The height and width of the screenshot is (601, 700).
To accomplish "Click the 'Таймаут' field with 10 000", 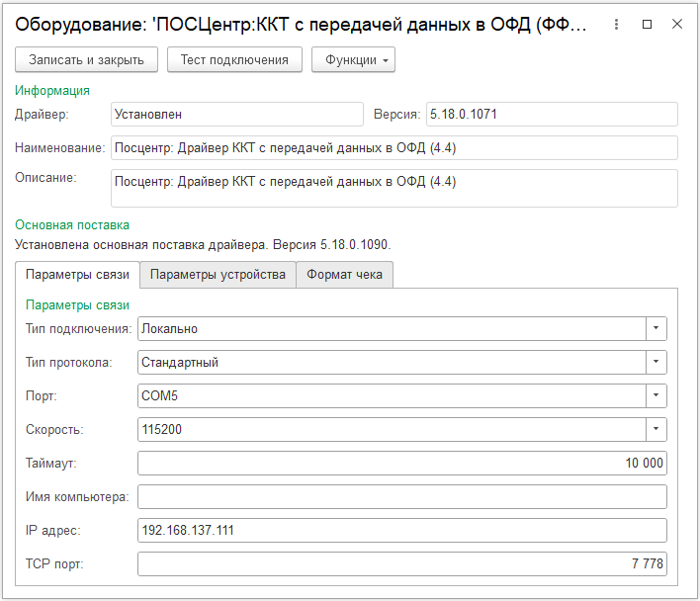I will coord(402,463).
